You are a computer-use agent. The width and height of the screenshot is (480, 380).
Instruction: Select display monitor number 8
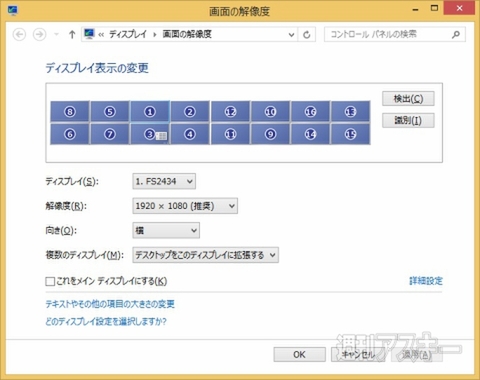pos(70,111)
